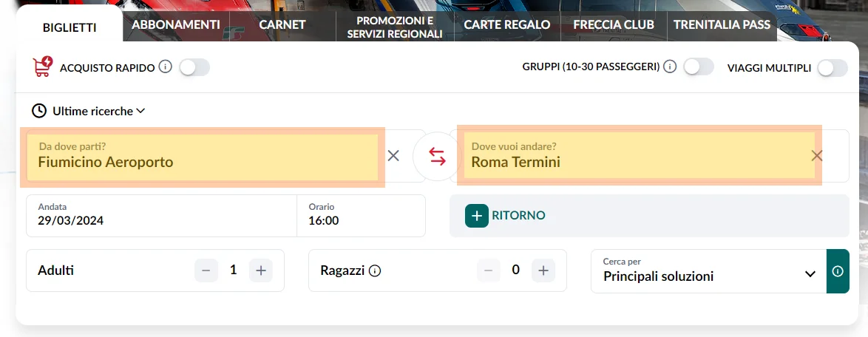This screenshot has width=868, height=337.
Task: Add a return trip with Ritorno button
Action: click(506, 216)
